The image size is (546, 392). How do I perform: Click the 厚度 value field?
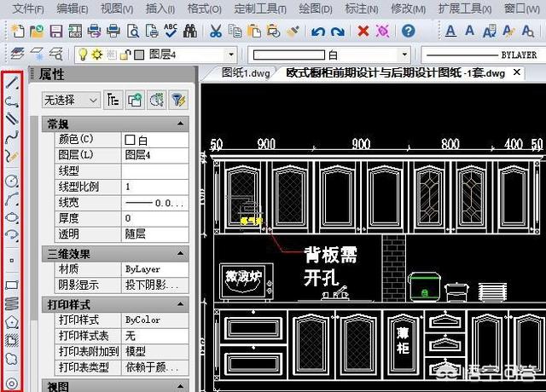click(x=155, y=218)
